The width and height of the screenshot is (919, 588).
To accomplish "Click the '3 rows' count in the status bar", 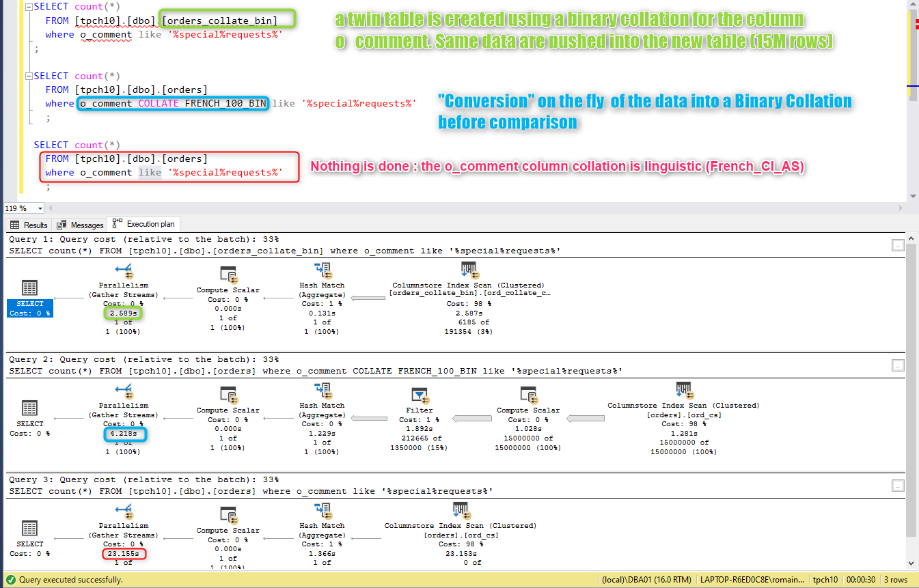I will pyautogui.click(x=896, y=580).
